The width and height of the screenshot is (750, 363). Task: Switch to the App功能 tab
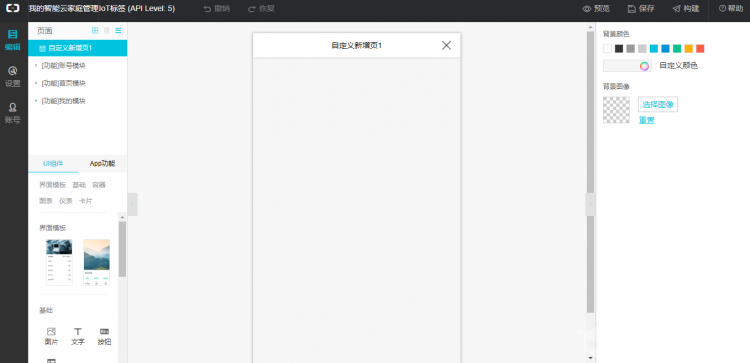pyautogui.click(x=102, y=163)
